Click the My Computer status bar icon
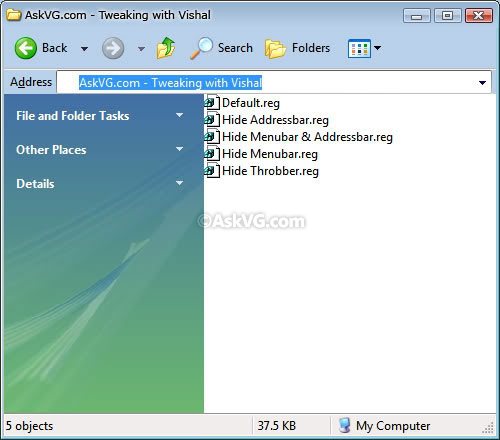The width and height of the screenshot is (500, 440). pyautogui.click(x=344, y=426)
